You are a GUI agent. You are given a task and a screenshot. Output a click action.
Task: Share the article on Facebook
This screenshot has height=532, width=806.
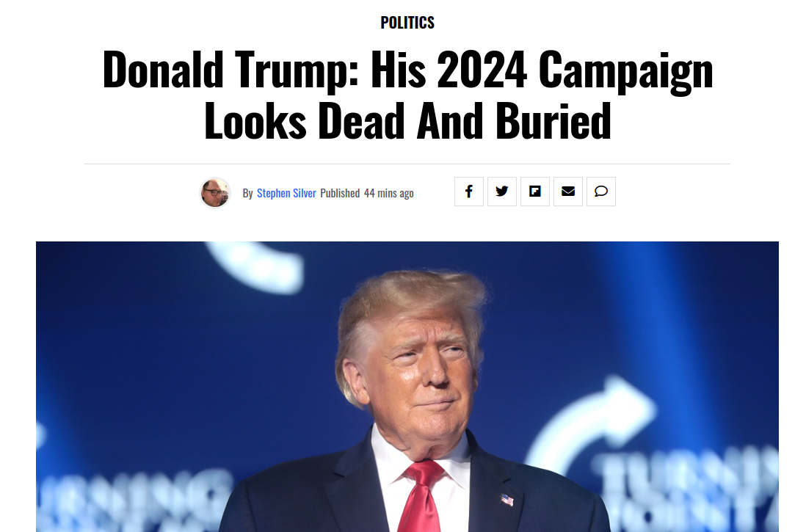click(468, 192)
